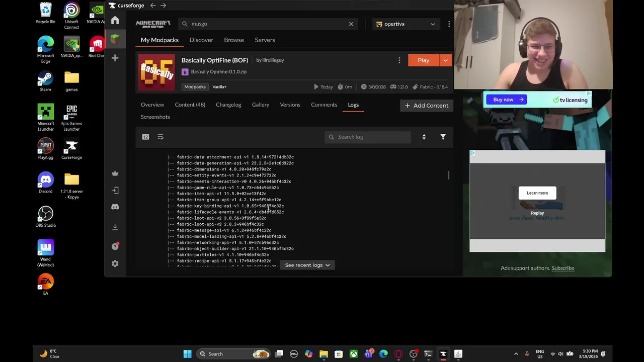Open downloads icon in CurseForge sidebar
The height and width of the screenshot is (362, 644).
(115, 227)
